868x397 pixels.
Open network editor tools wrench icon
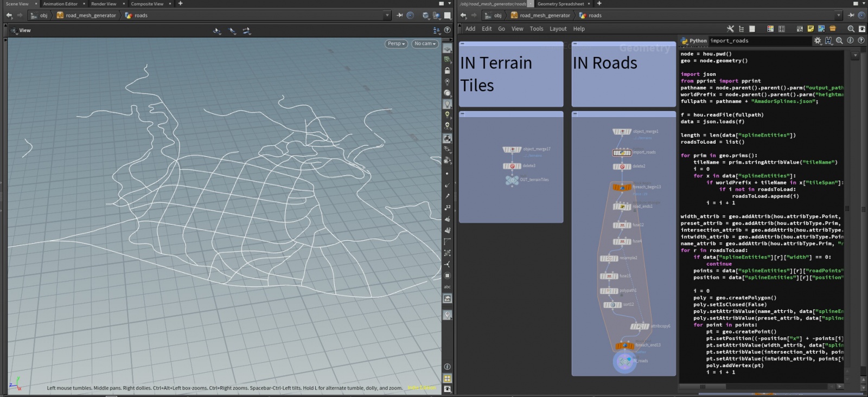coord(730,29)
